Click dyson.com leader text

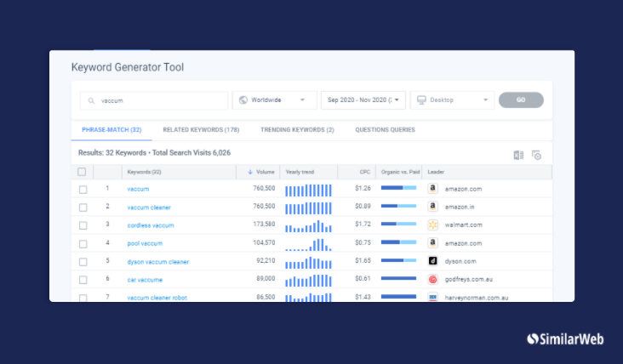[x=460, y=261]
